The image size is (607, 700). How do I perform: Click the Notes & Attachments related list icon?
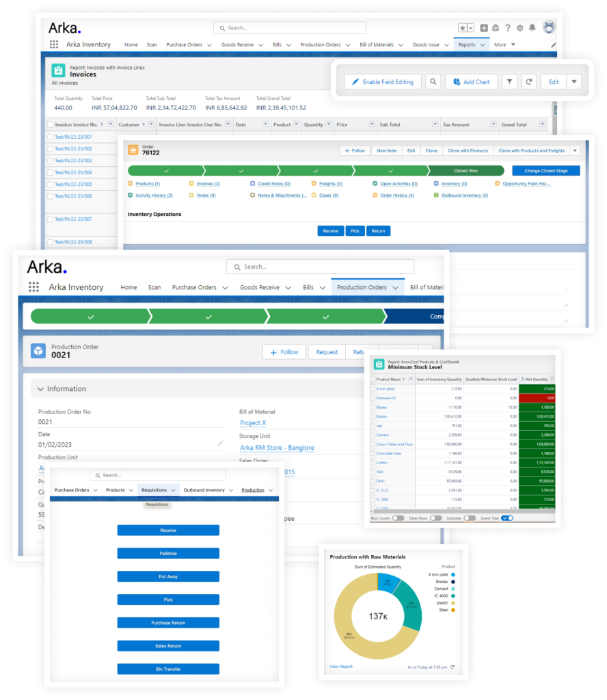point(253,195)
